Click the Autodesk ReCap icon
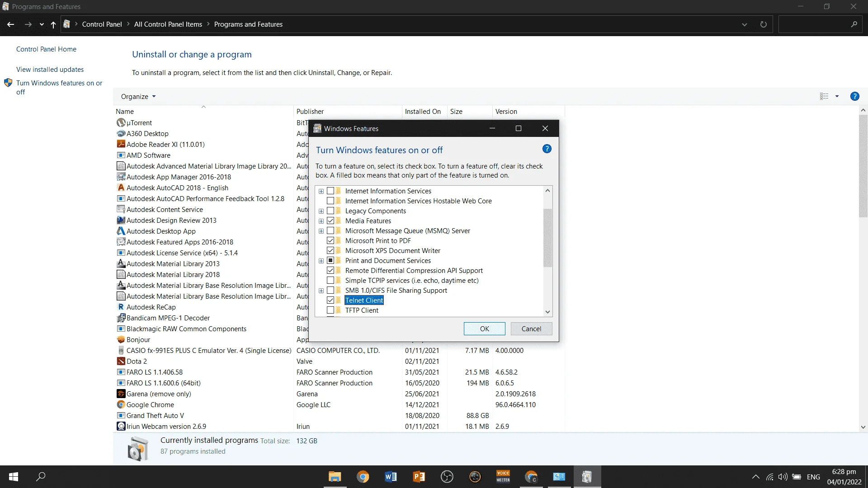The width and height of the screenshot is (868, 488). click(121, 307)
